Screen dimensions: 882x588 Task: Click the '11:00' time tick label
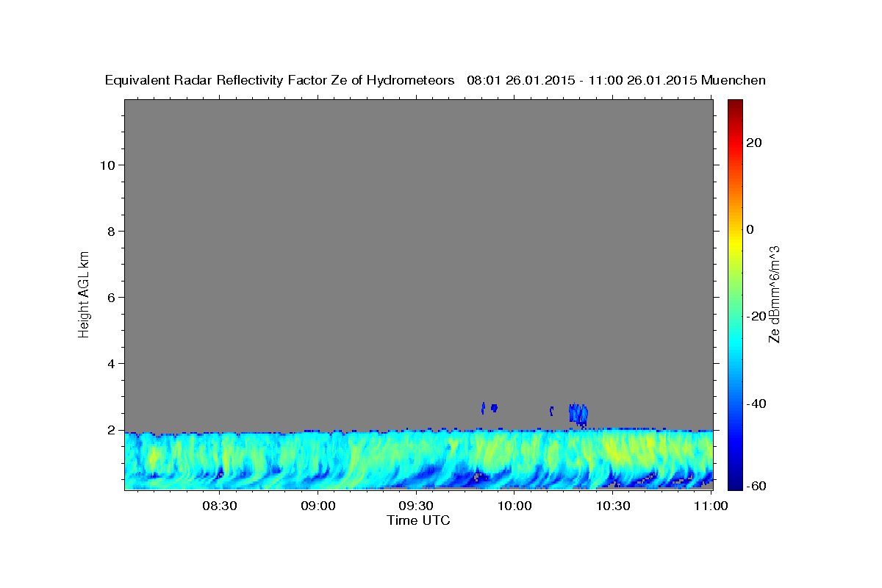pos(711,506)
